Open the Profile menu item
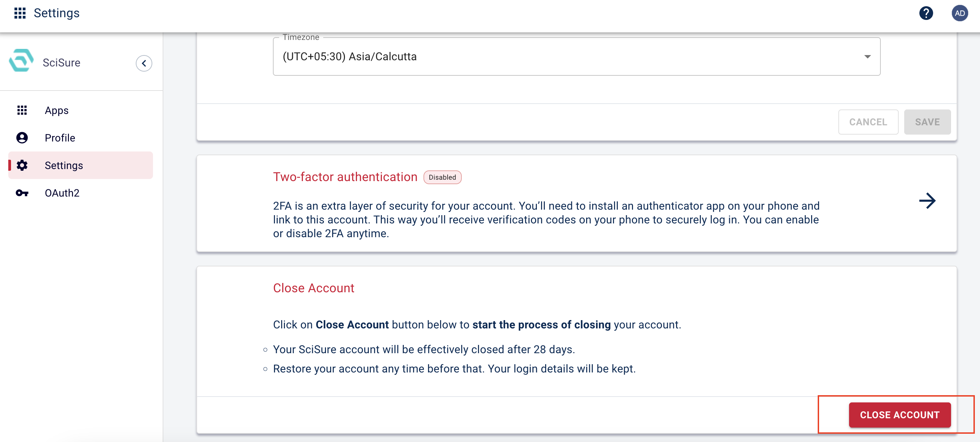Viewport: 980px width, 442px height. pyautogui.click(x=60, y=138)
